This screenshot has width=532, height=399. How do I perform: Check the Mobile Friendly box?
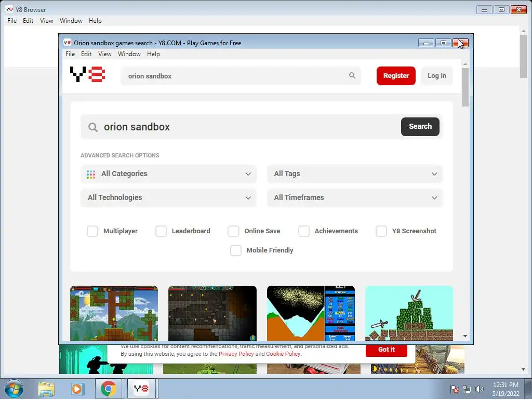[x=236, y=250]
